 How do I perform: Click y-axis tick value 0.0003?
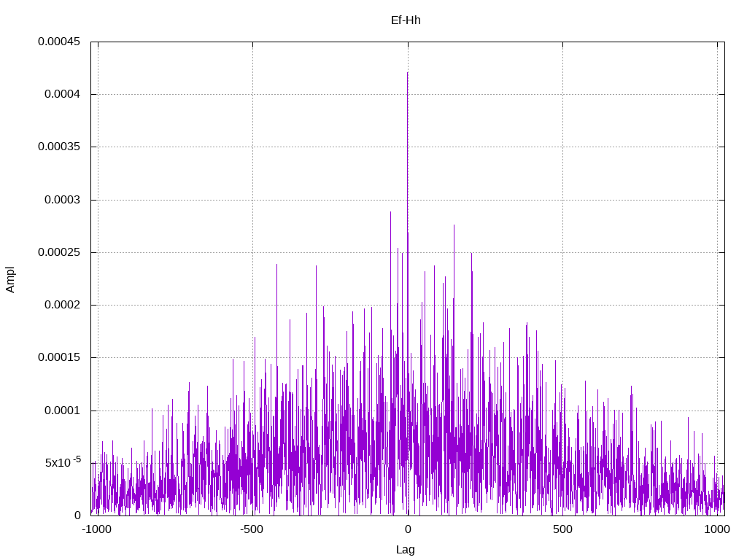[63, 200]
